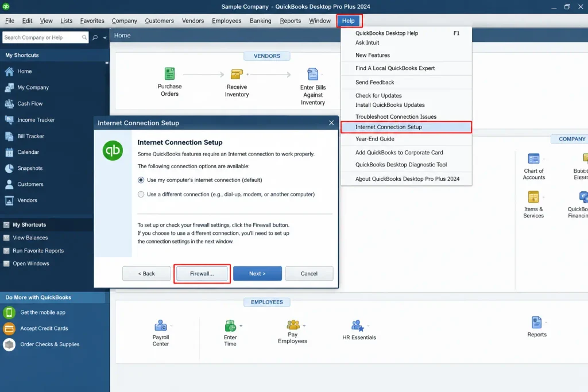Open the Calendar shortcut

click(22, 152)
